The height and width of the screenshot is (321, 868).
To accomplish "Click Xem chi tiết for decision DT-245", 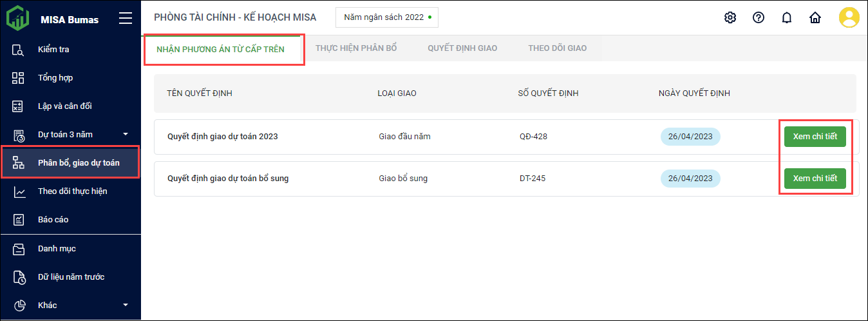I will [x=815, y=179].
